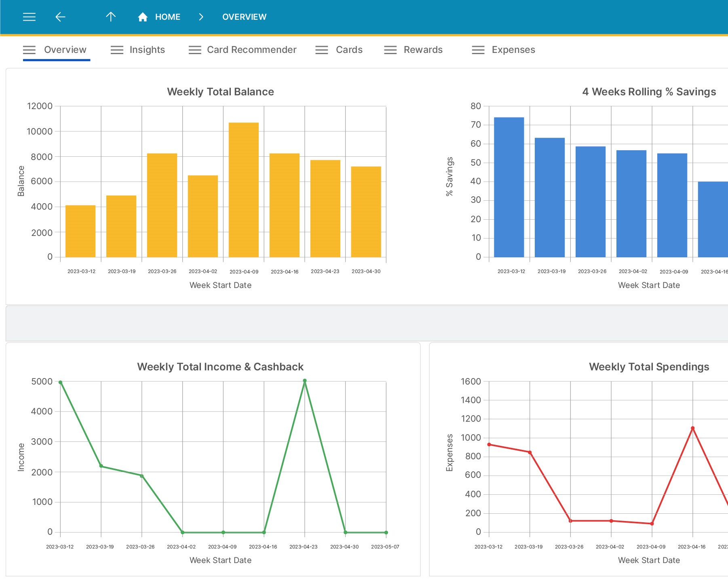Click the icon beside Cards tab
The height and width of the screenshot is (582, 728).
tap(322, 50)
